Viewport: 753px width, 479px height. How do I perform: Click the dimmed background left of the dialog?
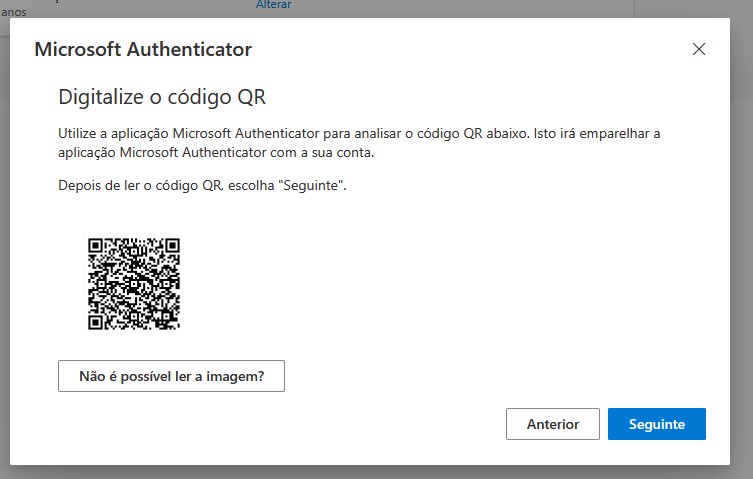click(x=4, y=250)
